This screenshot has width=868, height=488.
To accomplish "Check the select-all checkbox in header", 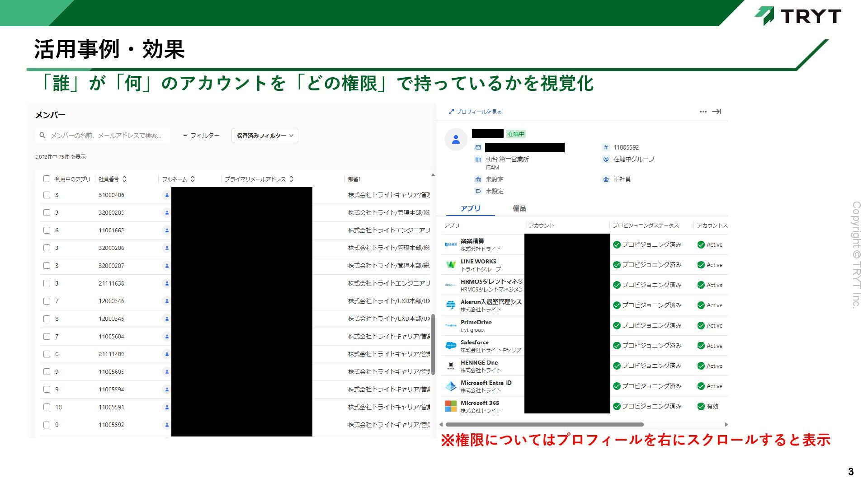I will (x=47, y=179).
